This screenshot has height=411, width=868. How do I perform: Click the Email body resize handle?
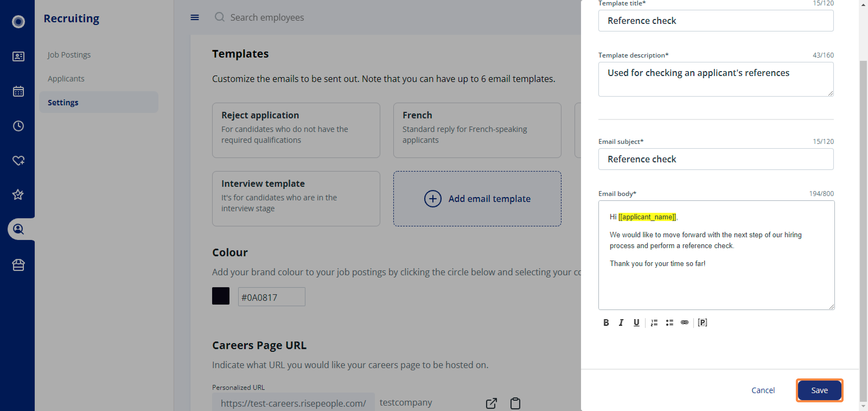831,306
